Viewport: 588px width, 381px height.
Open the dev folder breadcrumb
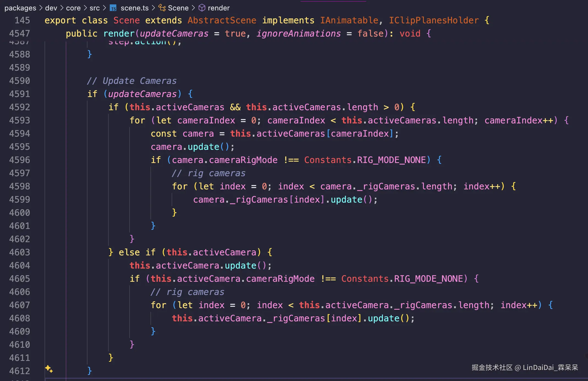point(51,8)
